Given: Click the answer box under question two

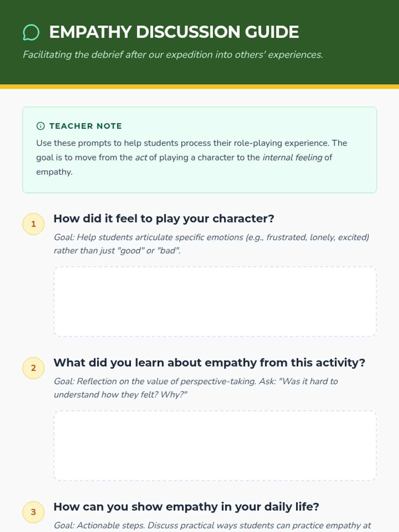Looking at the screenshot, I should pyautogui.click(x=215, y=446).
